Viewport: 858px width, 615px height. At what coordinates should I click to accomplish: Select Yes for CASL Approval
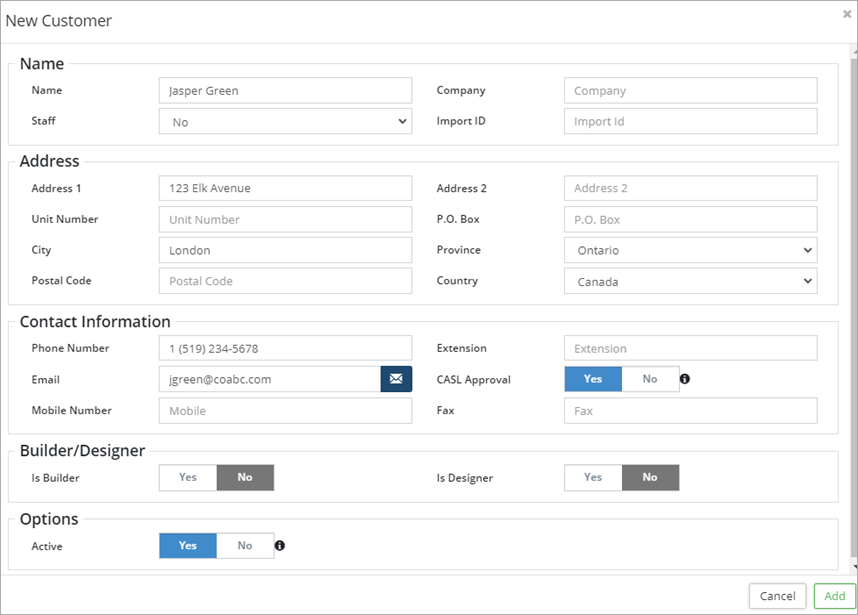pos(593,379)
